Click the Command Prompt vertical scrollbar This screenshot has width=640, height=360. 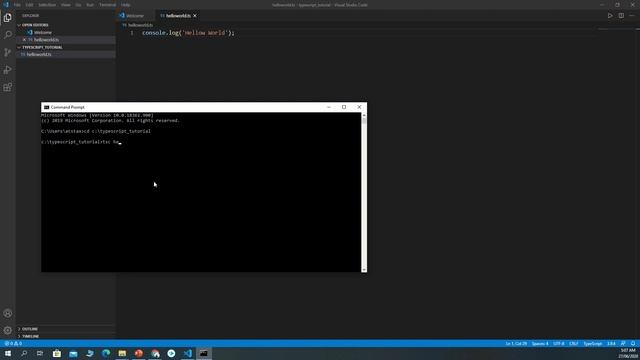point(364,192)
